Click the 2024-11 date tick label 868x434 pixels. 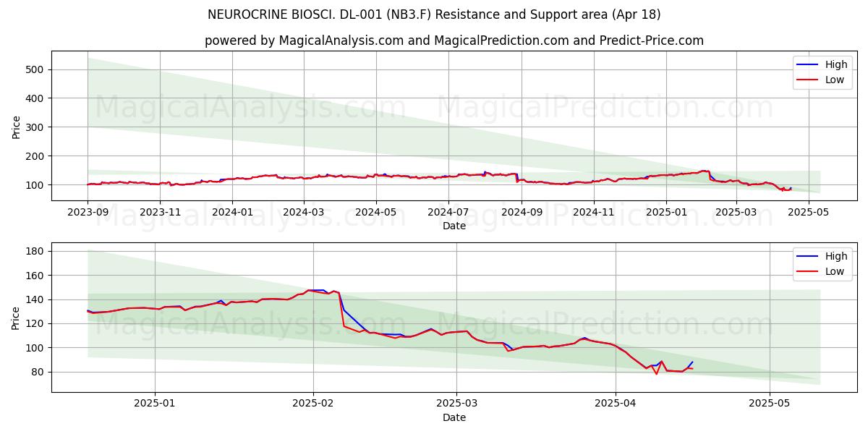pyautogui.click(x=594, y=212)
